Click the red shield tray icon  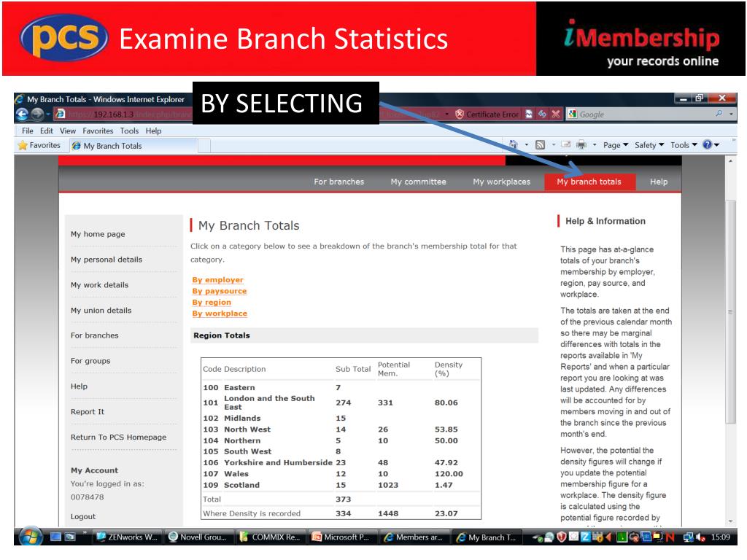tap(561, 537)
